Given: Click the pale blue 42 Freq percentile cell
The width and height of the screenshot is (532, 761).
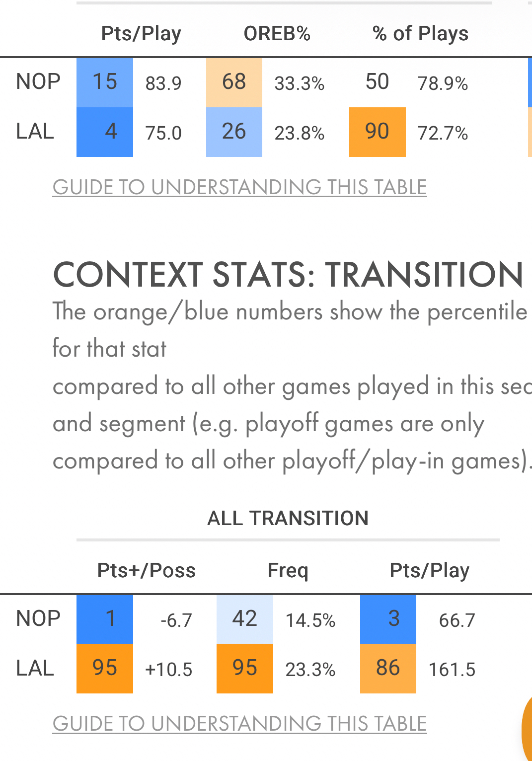Looking at the screenshot, I should [244, 619].
